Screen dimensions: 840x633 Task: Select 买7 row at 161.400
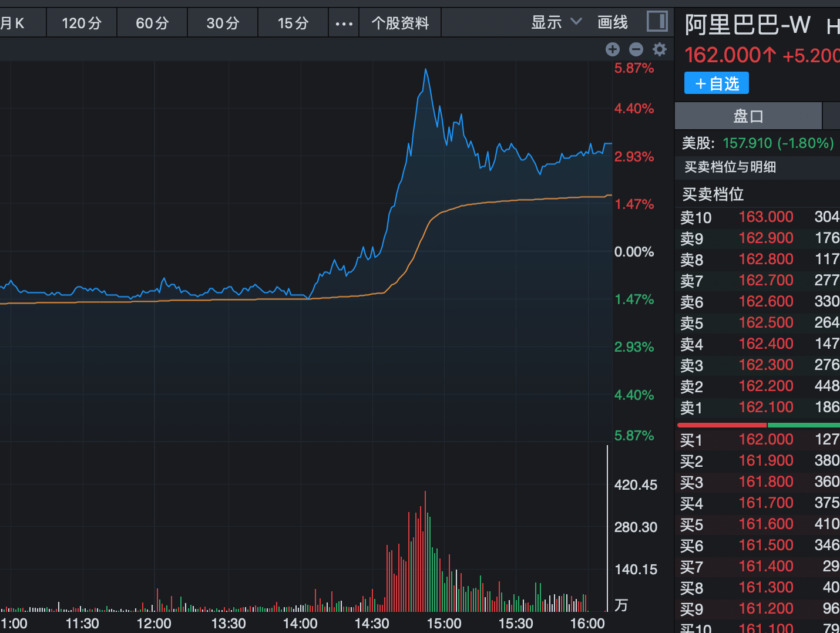click(x=759, y=567)
